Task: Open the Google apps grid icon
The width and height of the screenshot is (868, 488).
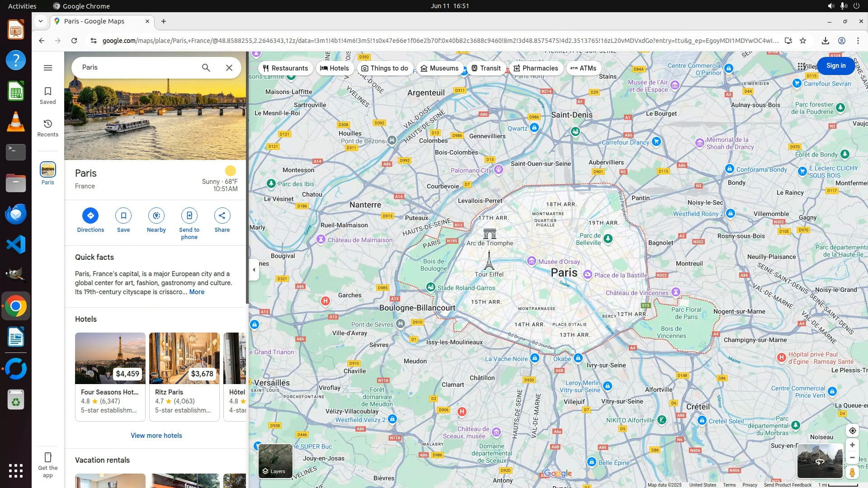Action: pos(802,66)
